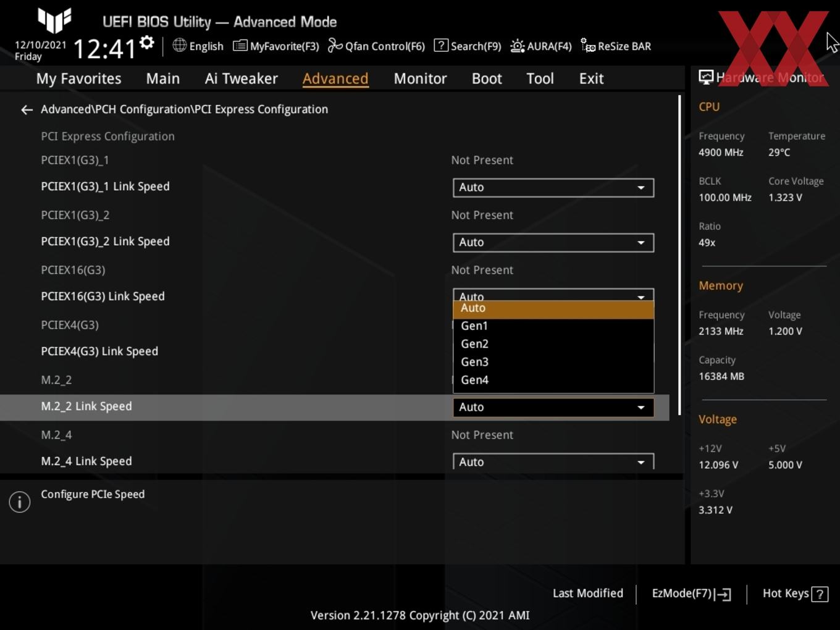Click the +3.3V value 3.312 V
Viewport: 840px width, 630px height.
[x=715, y=510]
